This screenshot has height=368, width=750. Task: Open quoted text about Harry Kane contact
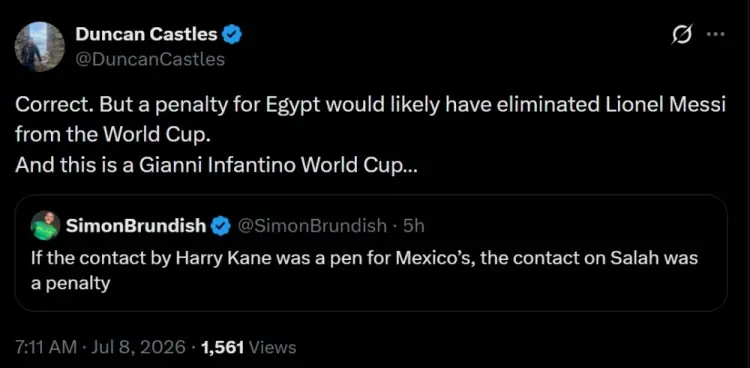pyautogui.click(x=364, y=258)
